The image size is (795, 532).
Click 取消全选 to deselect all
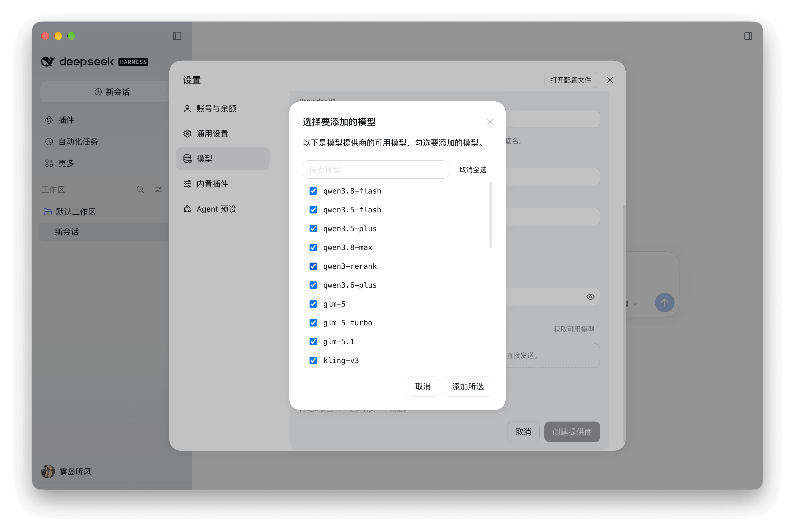(x=473, y=170)
